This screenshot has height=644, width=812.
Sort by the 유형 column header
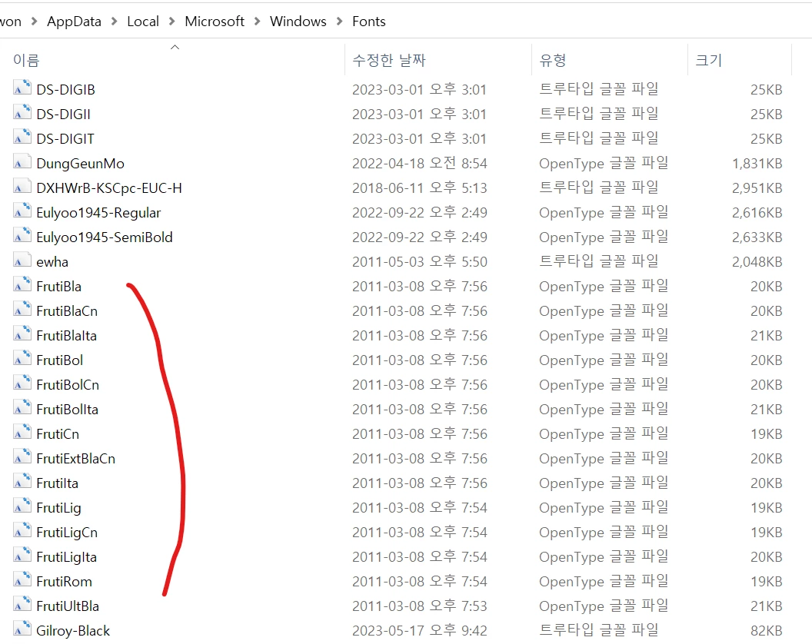[x=553, y=60]
